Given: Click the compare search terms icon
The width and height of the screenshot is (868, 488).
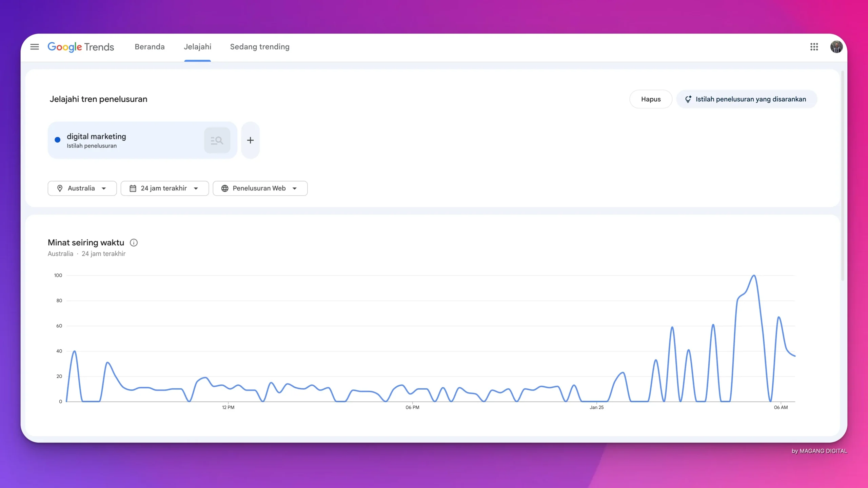Looking at the screenshot, I should (x=217, y=140).
